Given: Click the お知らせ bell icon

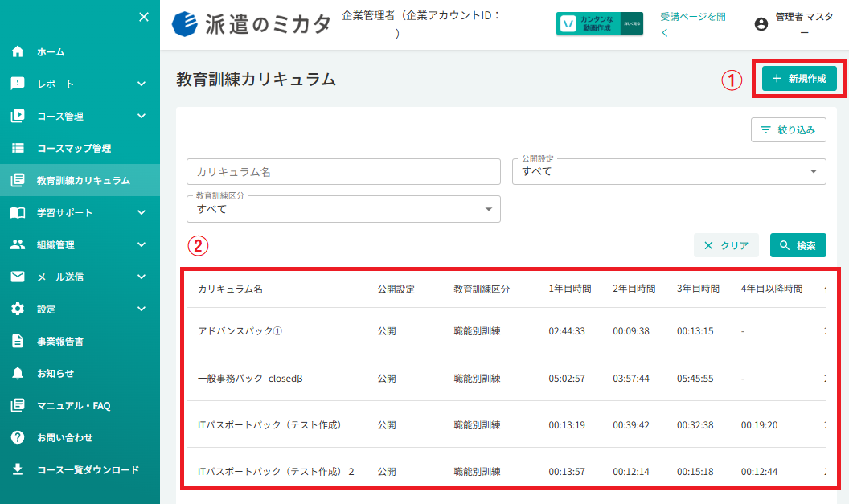Looking at the screenshot, I should click(x=18, y=373).
